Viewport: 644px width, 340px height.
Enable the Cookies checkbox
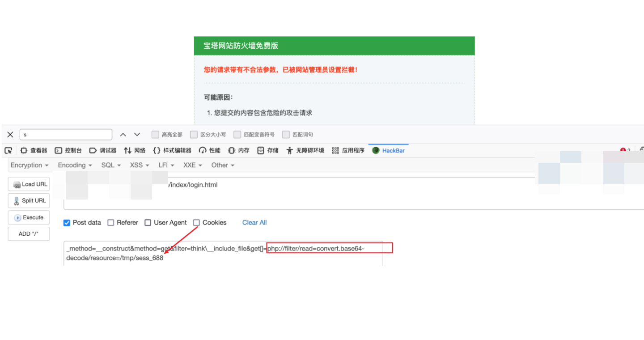tap(197, 222)
